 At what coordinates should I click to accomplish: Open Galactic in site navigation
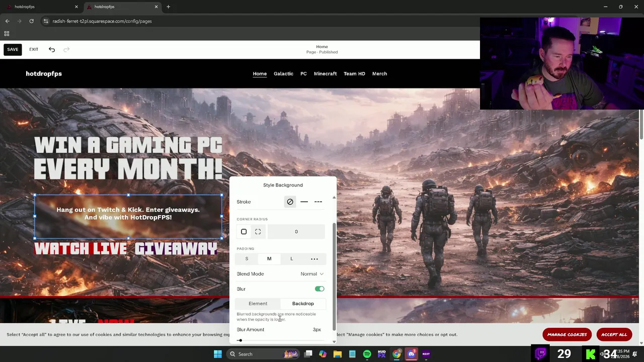pos(283,74)
